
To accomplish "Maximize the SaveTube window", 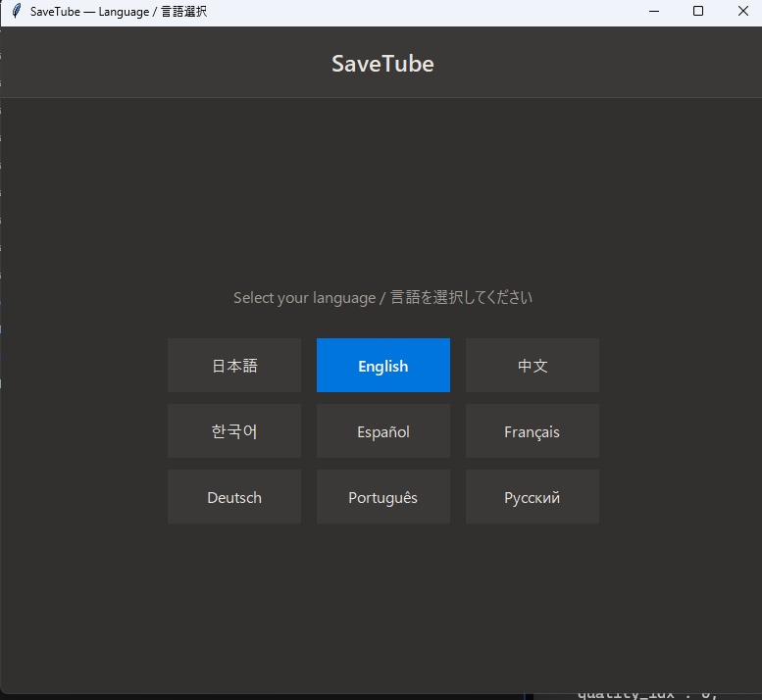I will pos(698,11).
